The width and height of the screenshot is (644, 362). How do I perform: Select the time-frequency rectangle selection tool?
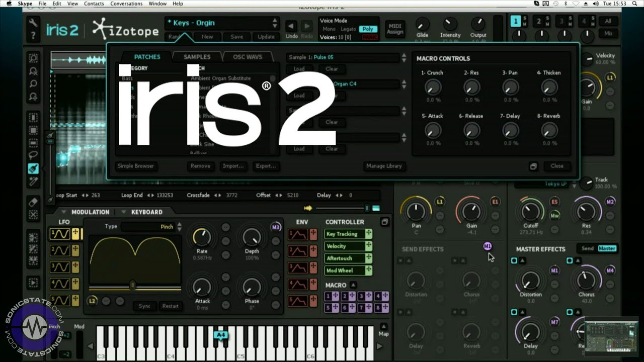pyautogui.click(x=33, y=130)
